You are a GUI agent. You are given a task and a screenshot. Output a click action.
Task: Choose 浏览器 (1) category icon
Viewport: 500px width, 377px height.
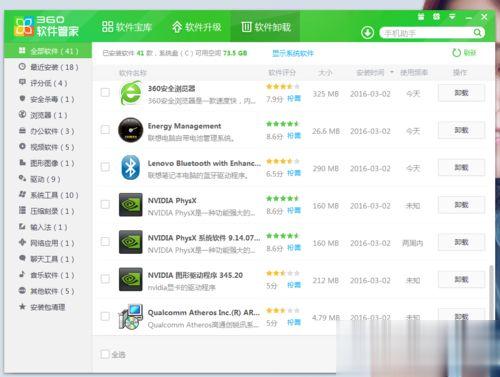[22, 114]
